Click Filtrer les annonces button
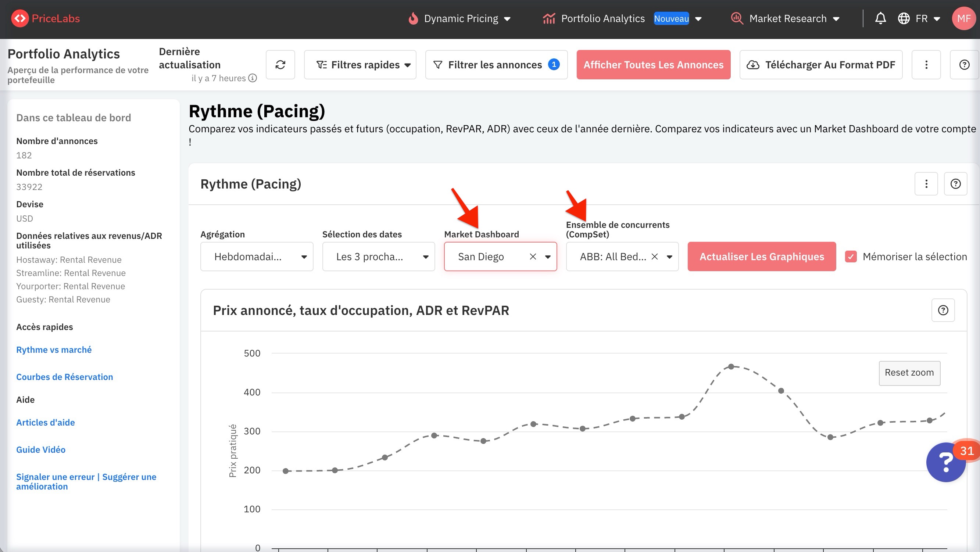 click(x=496, y=65)
